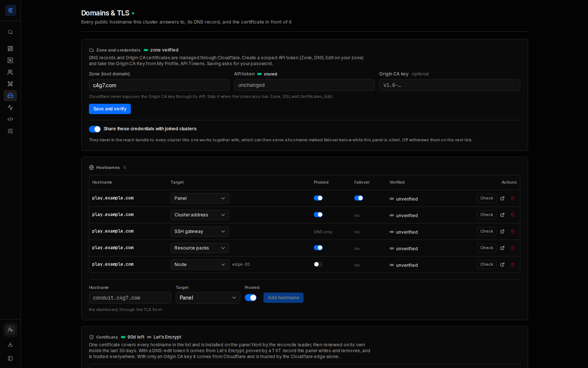Click Add hostname button
This screenshot has height=368, width=588.
pyautogui.click(x=283, y=298)
